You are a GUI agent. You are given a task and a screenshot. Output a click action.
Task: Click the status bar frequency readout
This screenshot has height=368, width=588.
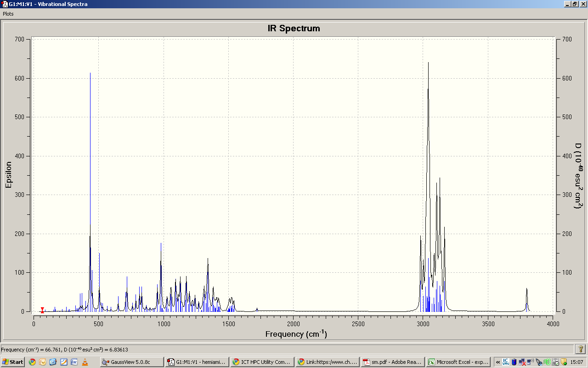[64, 350]
